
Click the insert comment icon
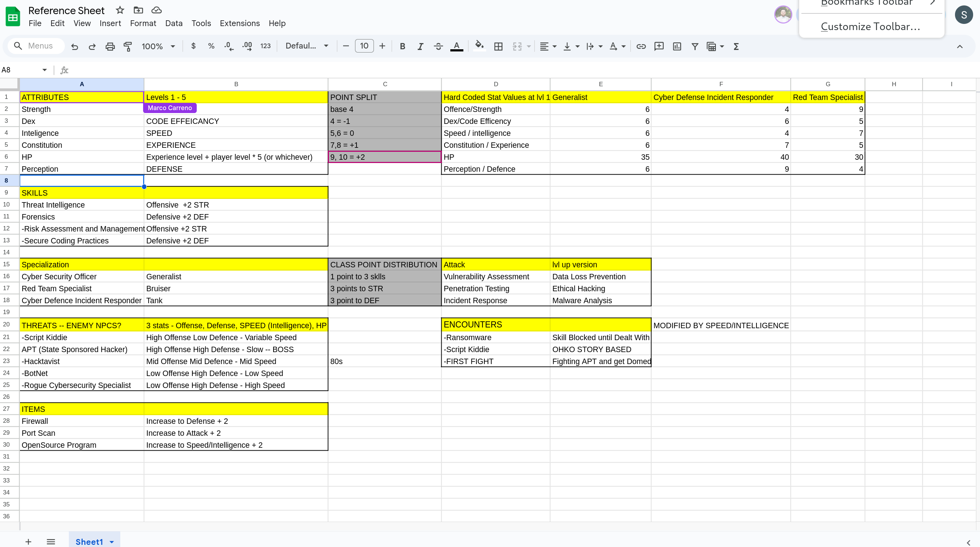(659, 46)
